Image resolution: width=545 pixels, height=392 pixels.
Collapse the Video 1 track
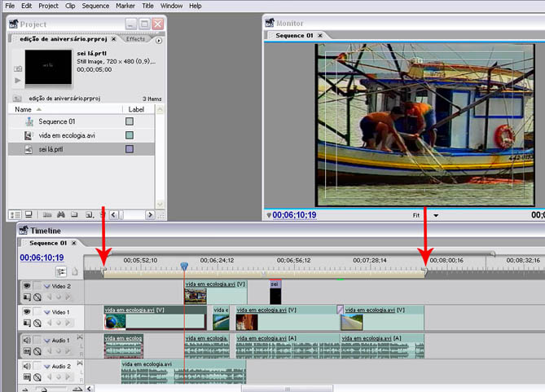[47, 311]
